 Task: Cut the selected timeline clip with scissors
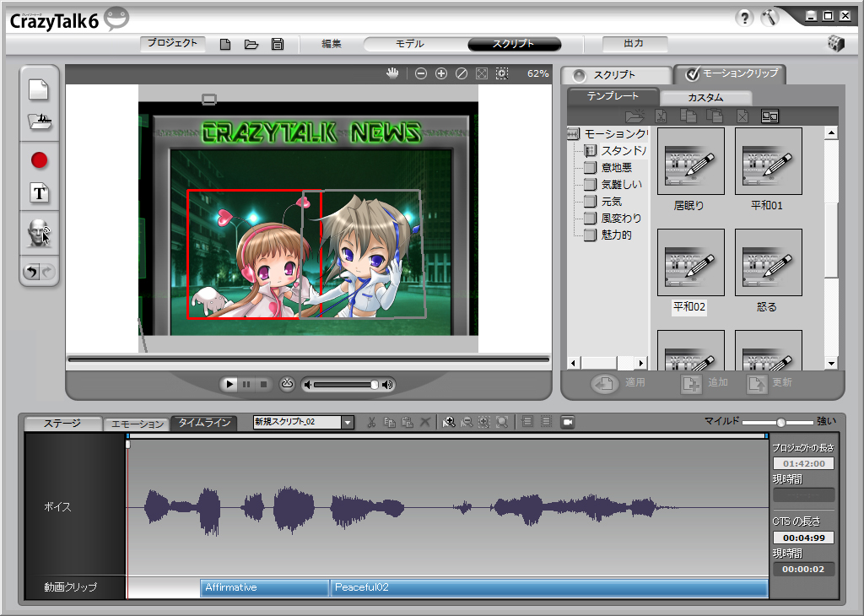pyautogui.click(x=371, y=422)
